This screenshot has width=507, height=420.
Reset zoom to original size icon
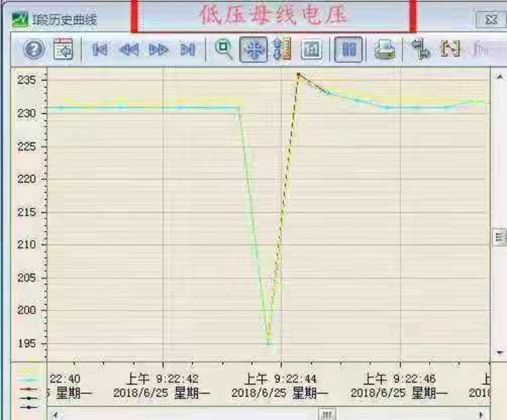click(x=311, y=49)
